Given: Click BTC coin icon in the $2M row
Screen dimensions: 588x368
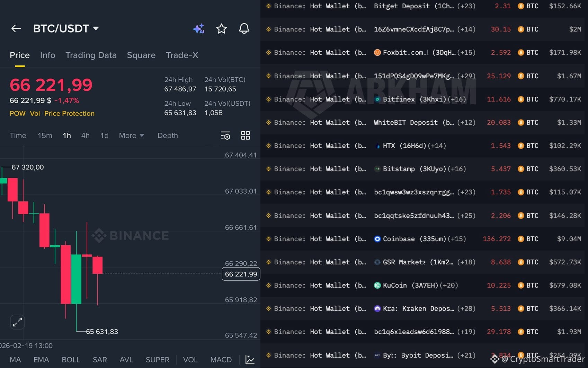Looking at the screenshot, I should click(521, 29).
